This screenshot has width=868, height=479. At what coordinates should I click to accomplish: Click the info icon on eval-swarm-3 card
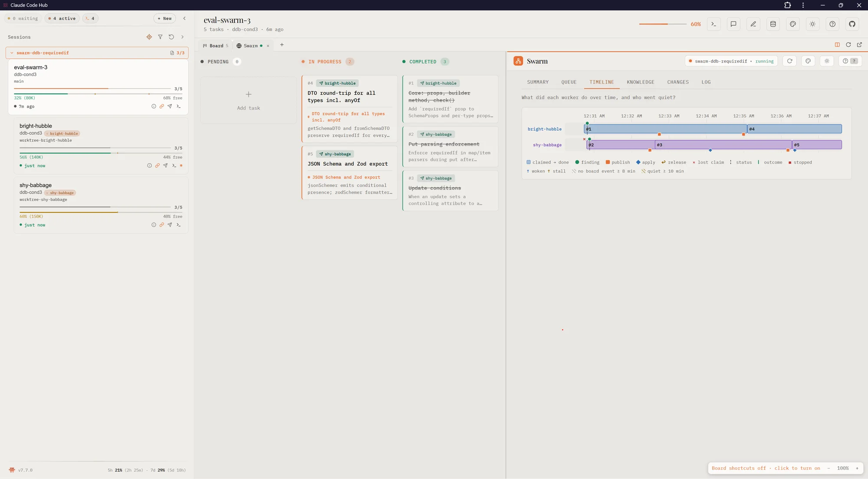pos(154,106)
